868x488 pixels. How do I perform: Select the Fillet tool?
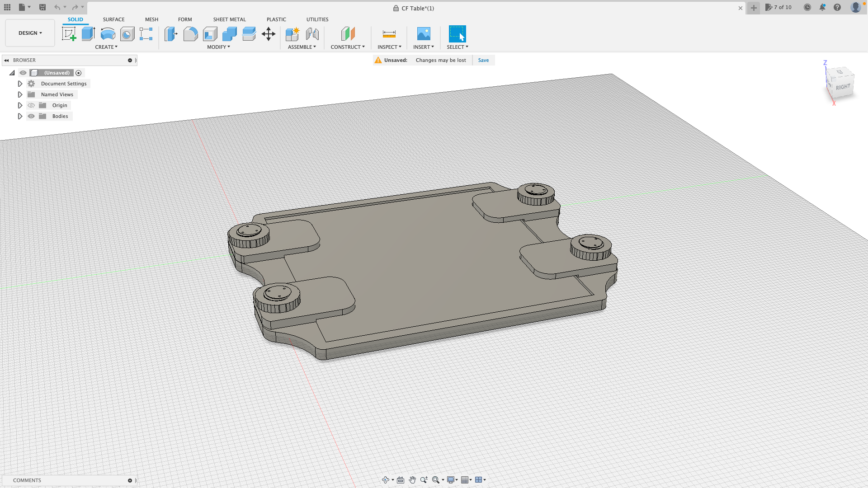coord(190,34)
